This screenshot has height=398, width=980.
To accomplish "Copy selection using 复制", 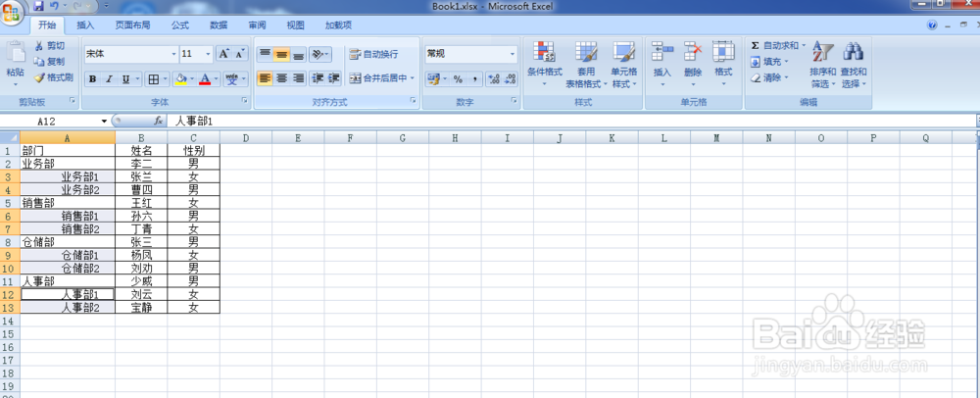I will pyautogui.click(x=49, y=61).
